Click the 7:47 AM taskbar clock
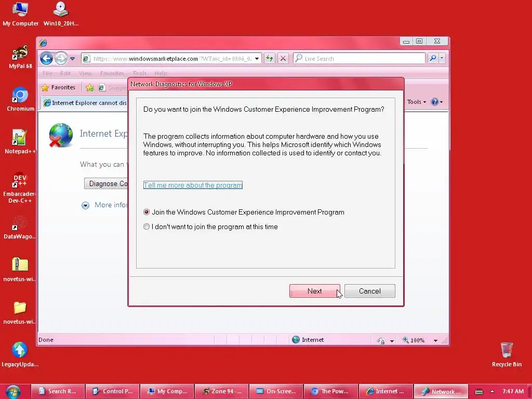The height and width of the screenshot is (399, 532). click(x=513, y=391)
